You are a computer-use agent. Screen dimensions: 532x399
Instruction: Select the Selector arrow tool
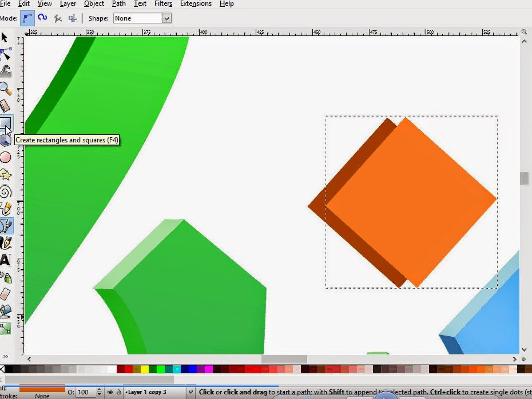pos(5,37)
